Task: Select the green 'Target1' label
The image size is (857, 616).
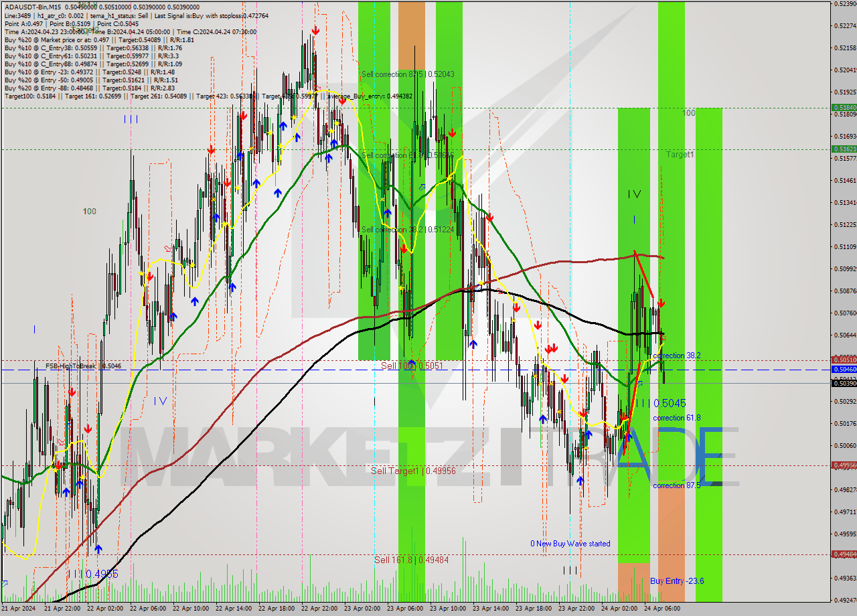Action: (x=680, y=155)
